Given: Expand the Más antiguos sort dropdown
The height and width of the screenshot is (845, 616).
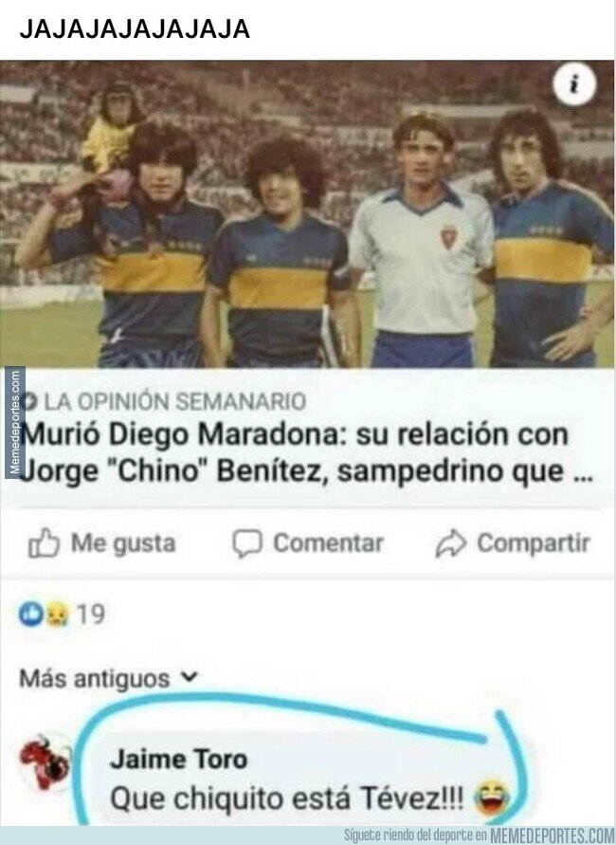Looking at the screenshot, I should point(109,678).
